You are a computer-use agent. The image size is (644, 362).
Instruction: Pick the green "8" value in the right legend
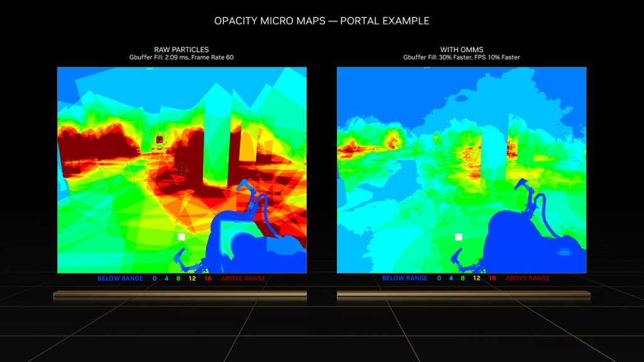[463, 278]
